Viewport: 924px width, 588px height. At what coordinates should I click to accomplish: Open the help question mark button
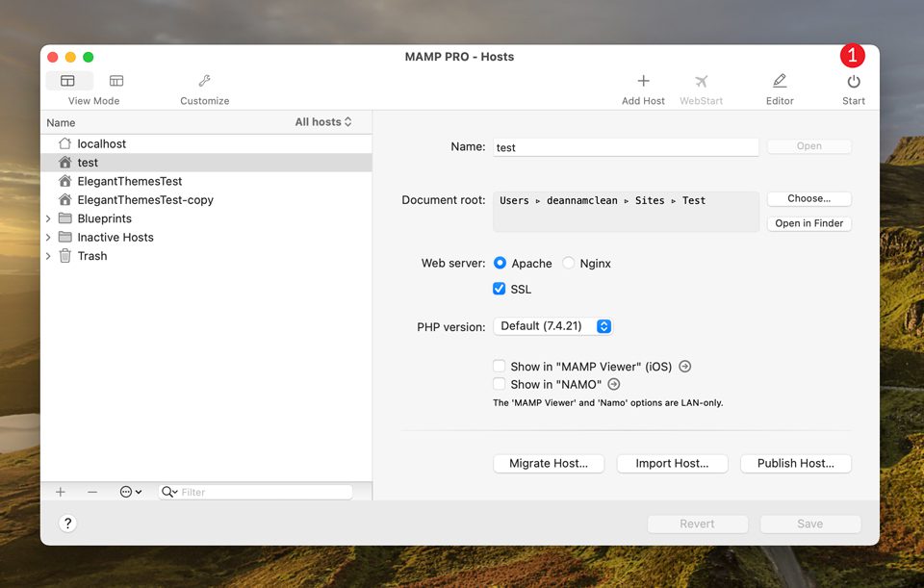point(66,524)
